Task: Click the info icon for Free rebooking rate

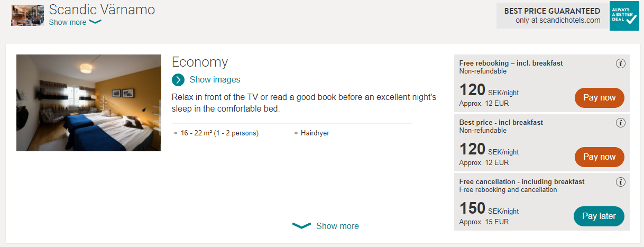Action: pos(621,63)
